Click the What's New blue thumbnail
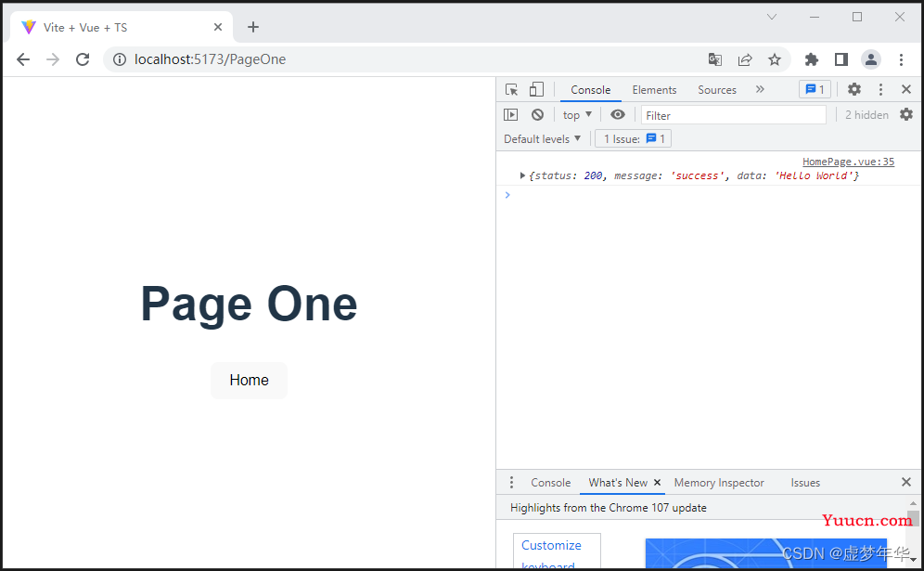This screenshot has height=571, width=924. tap(765, 553)
